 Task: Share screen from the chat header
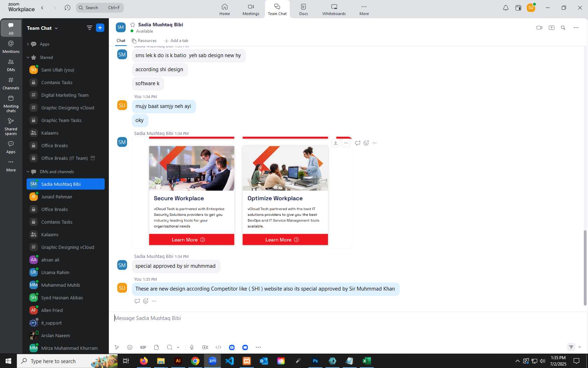552,28
